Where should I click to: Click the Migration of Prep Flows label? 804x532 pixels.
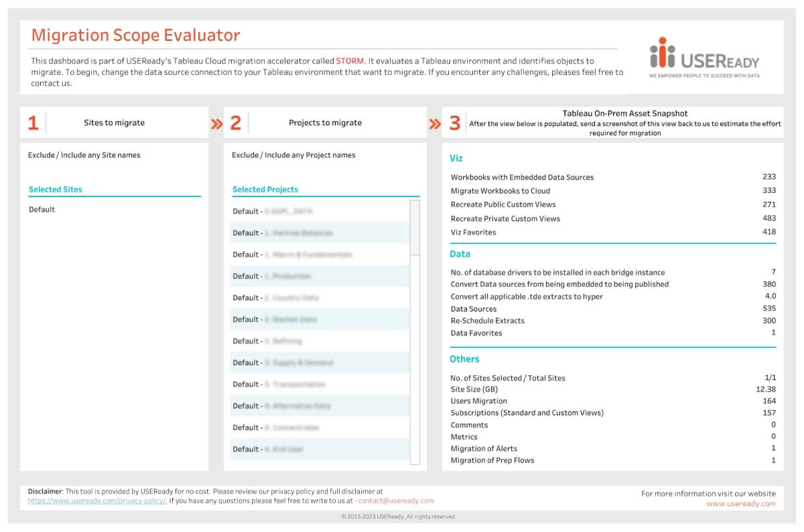pos(492,460)
